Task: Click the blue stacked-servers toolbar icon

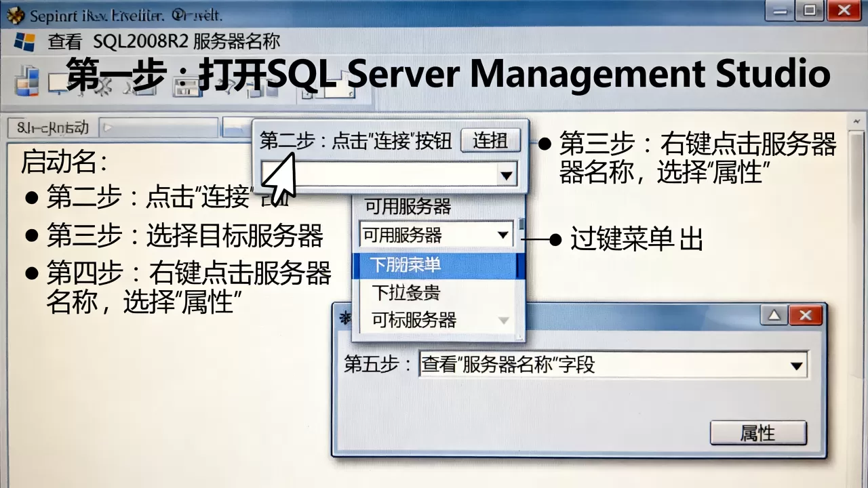Action: (x=28, y=82)
